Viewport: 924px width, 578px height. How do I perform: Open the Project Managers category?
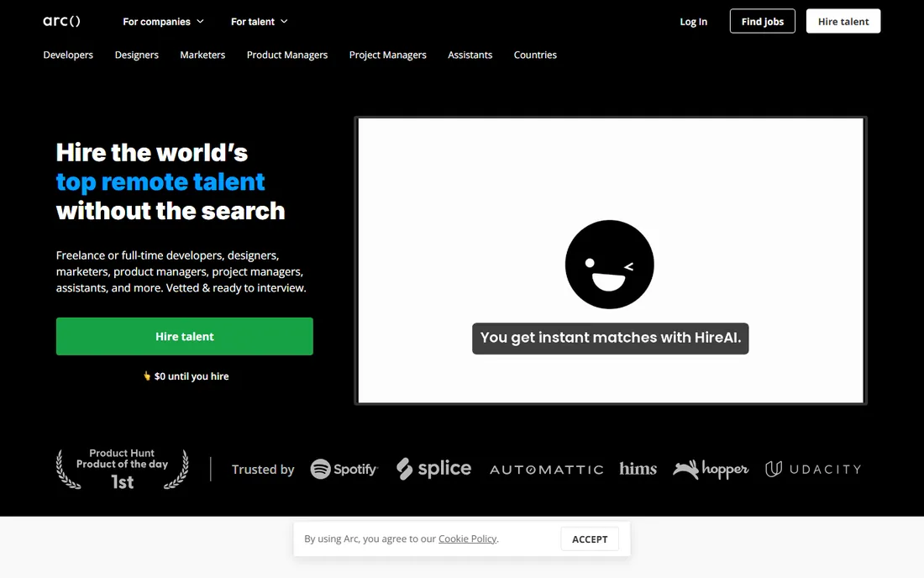tap(388, 55)
